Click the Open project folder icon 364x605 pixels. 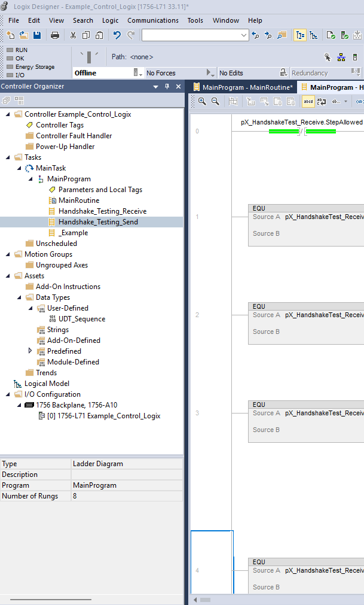[x=24, y=36]
